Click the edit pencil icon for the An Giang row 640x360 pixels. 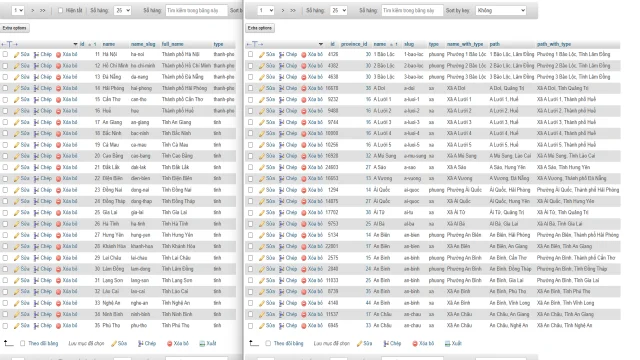pos(16,122)
